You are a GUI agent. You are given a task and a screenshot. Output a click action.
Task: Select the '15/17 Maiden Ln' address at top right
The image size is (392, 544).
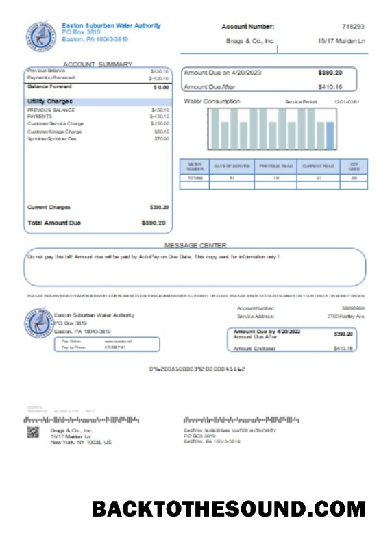[x=341, y=41]
